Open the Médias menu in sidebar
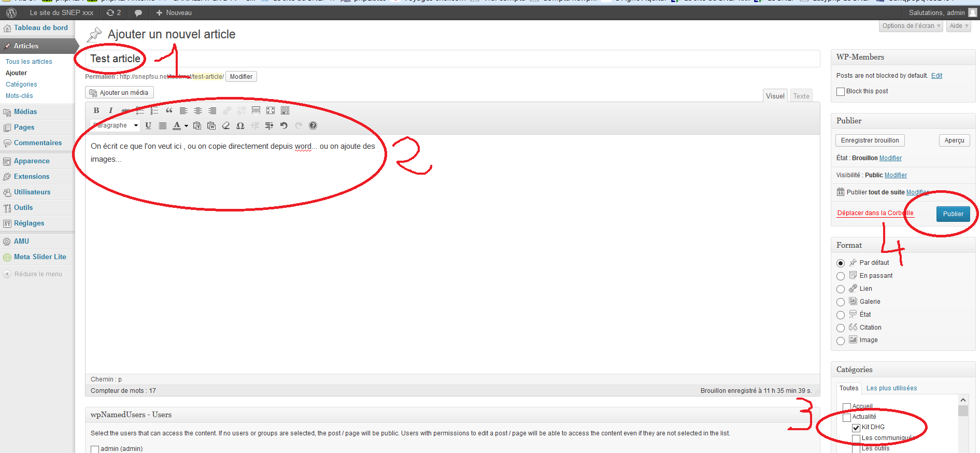The image size is (980, 453). coord(25,111)
